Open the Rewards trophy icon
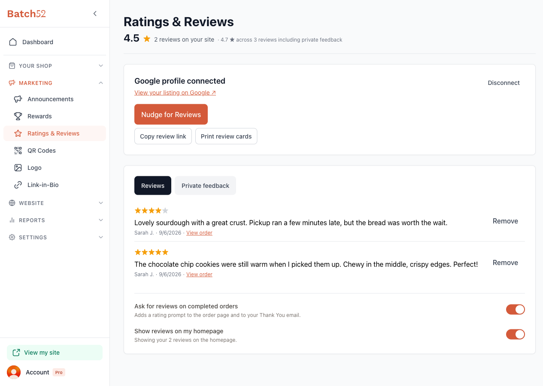 tap(18, 116)
